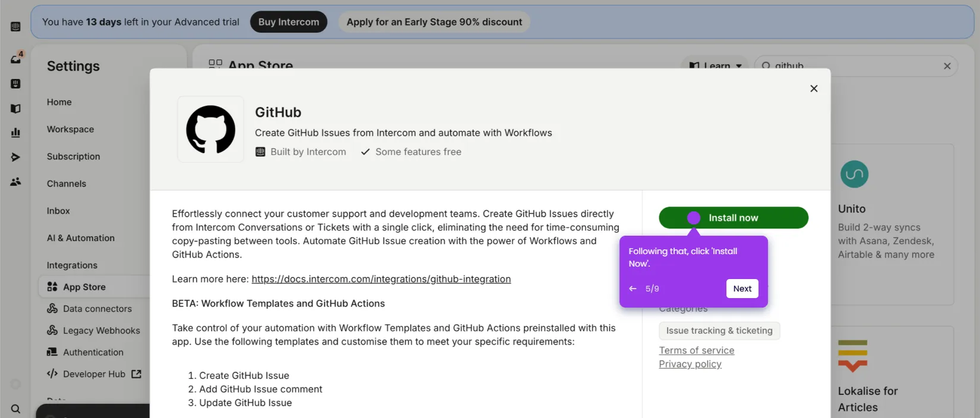
Task: Click the search magnifier icon in left rail
Action: tap(15, 409)
